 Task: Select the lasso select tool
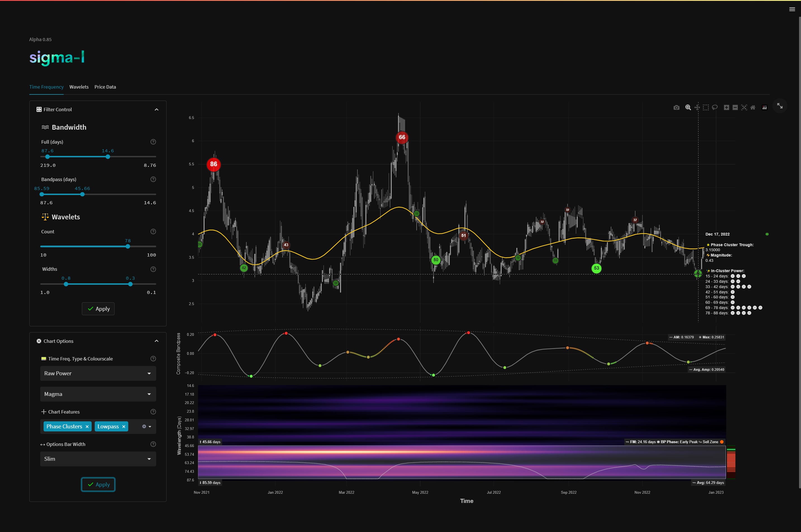[x=715, y=107]
